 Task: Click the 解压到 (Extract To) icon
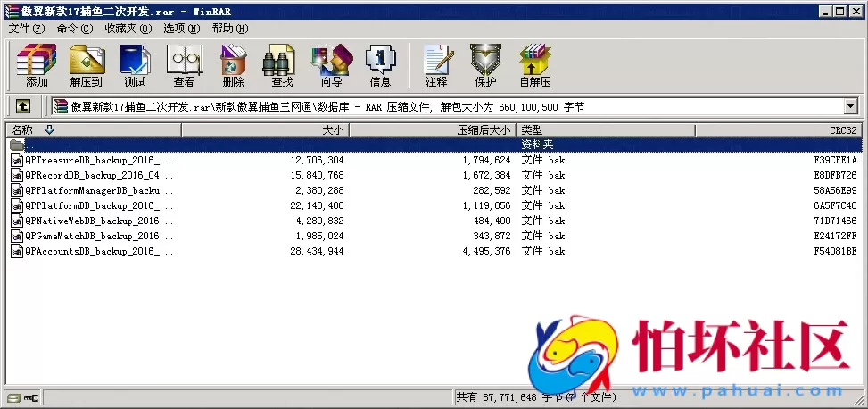(x=87, y=66)
